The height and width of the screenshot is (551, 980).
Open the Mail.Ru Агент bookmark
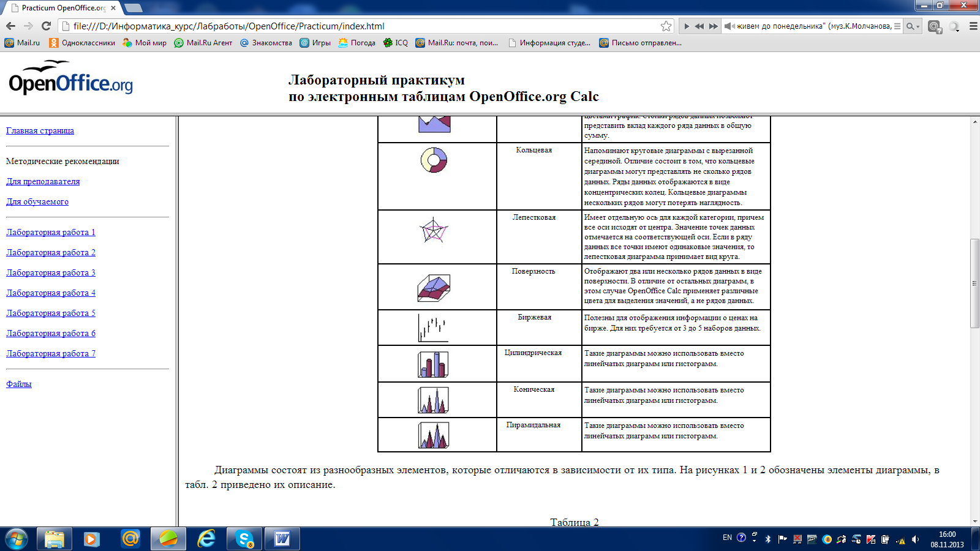pos(203,43)
